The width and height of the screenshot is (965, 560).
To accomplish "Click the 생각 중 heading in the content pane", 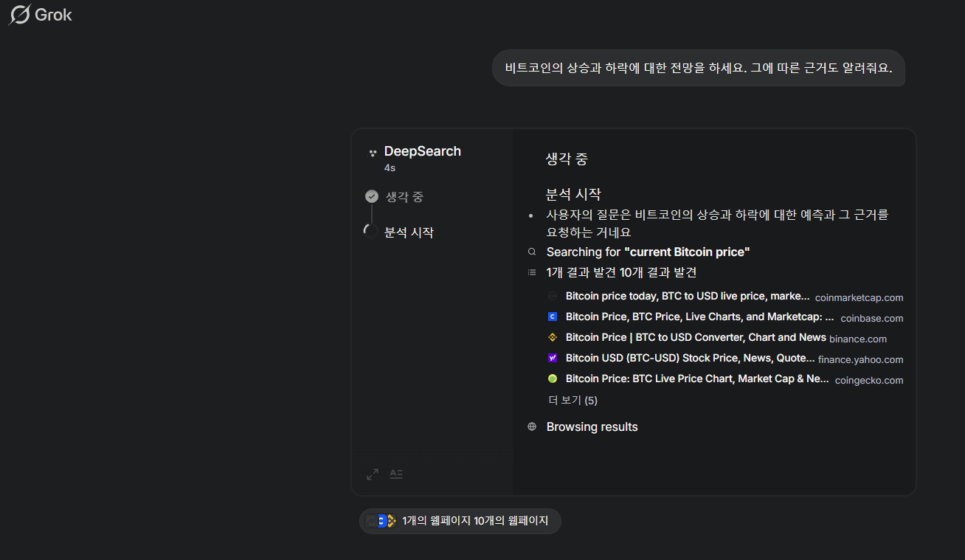I will click(x=567, y=159).
